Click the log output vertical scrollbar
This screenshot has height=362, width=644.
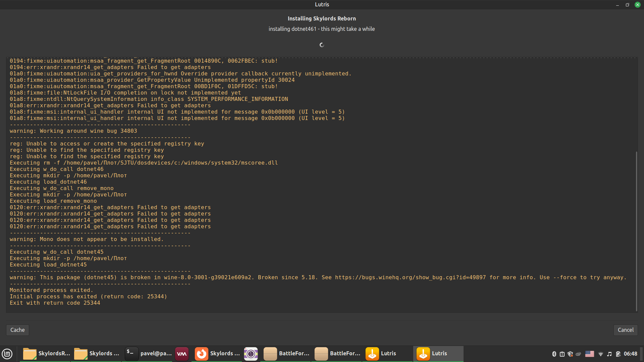click(x=636, y=231)
